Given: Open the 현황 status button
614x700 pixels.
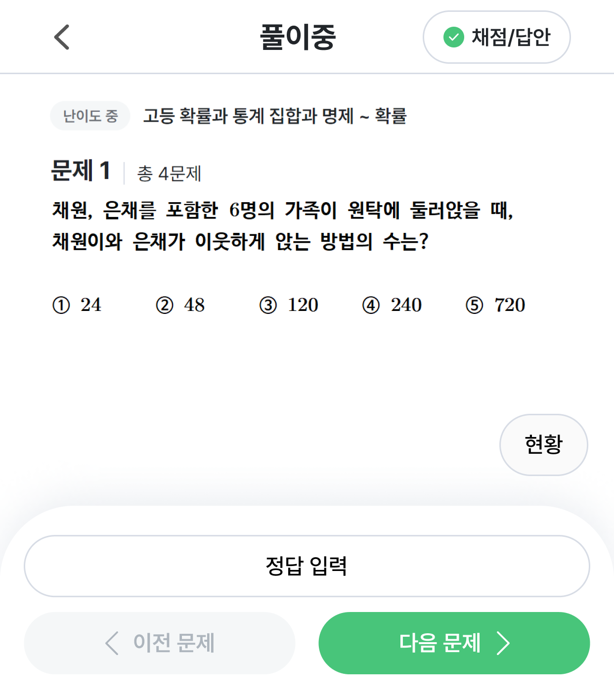Looking at the screenshot, I should click(x=543, y=444).
